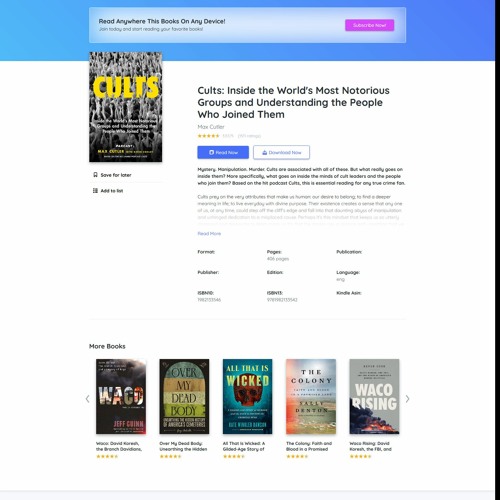
Task: Click the Download Now button
Action: tap(281, 152)
